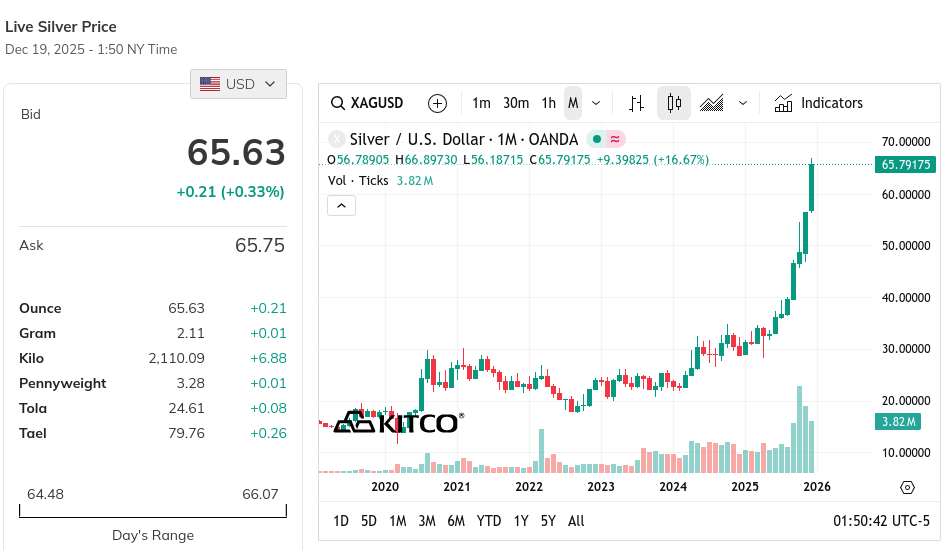The width and height of the screenshot is (952, 550).
Task: Click the 2025 label on the time axis
Action: coord(745,487)
